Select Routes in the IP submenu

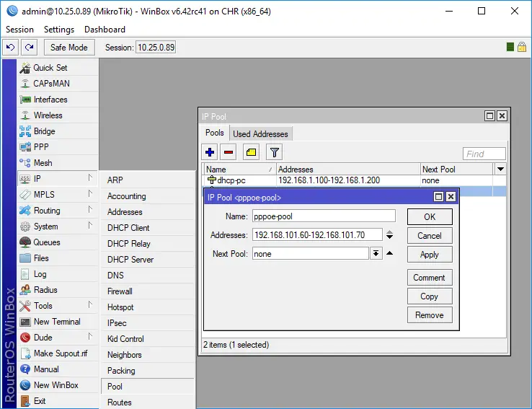point(148,403)
